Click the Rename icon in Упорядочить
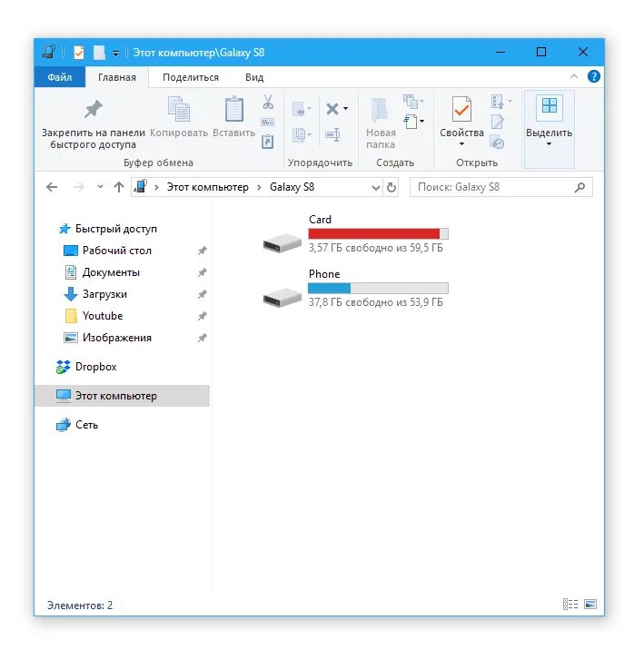 pos(332,134)
